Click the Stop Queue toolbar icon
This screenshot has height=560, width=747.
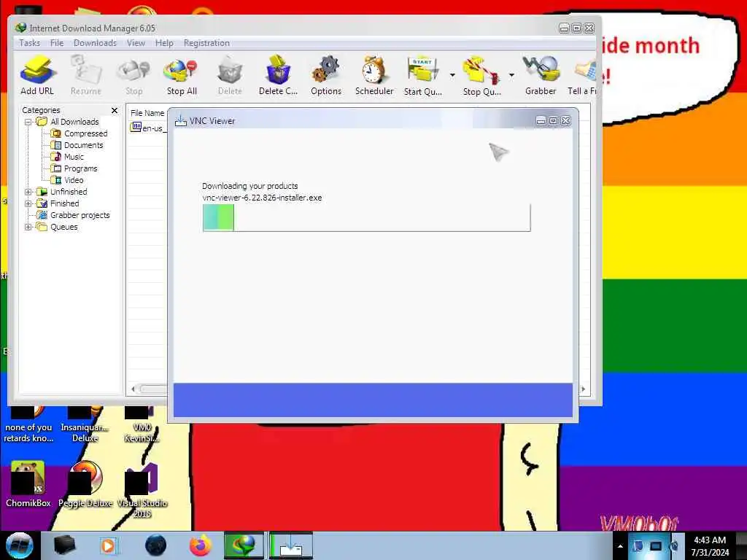(481, 74)
